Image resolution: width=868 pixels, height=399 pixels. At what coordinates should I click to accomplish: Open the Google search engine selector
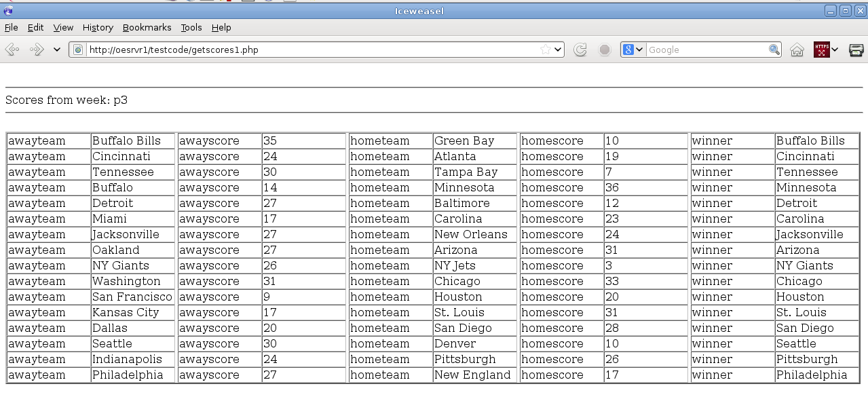633,50
